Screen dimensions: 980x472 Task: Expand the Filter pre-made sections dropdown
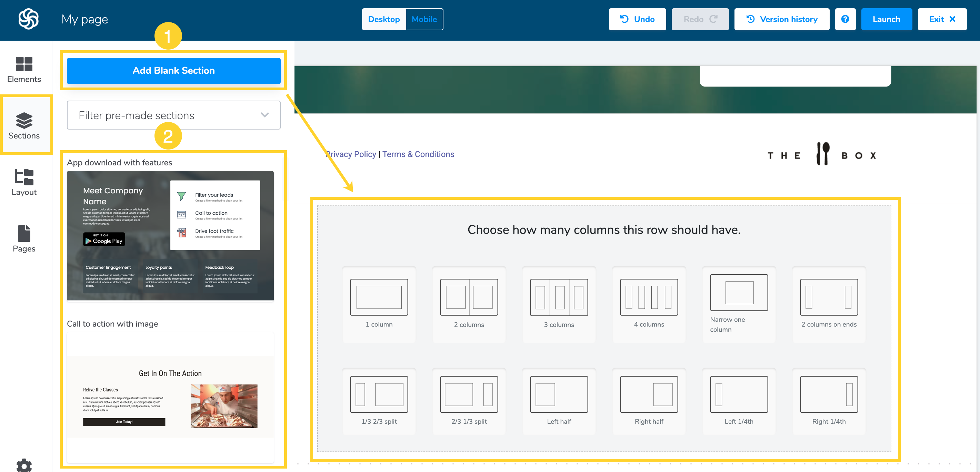173,115
